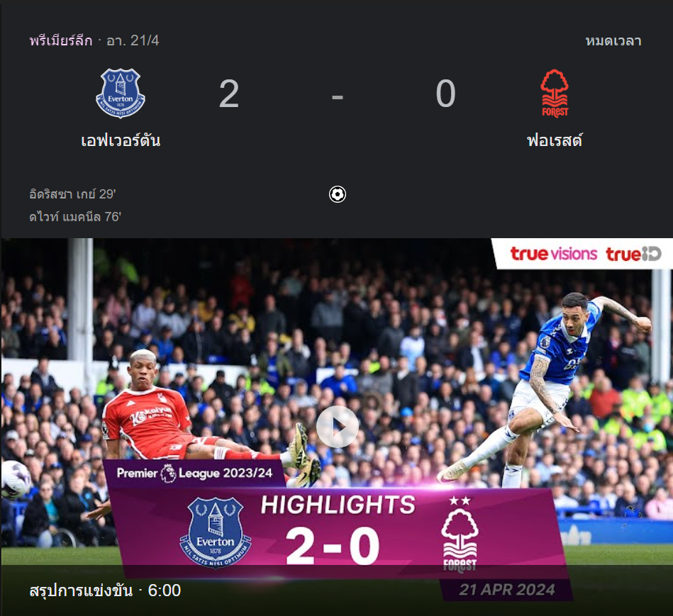
Task: Click goal scorer ดไวท์ แมคนีล 76'
Action: pos(75,217)
